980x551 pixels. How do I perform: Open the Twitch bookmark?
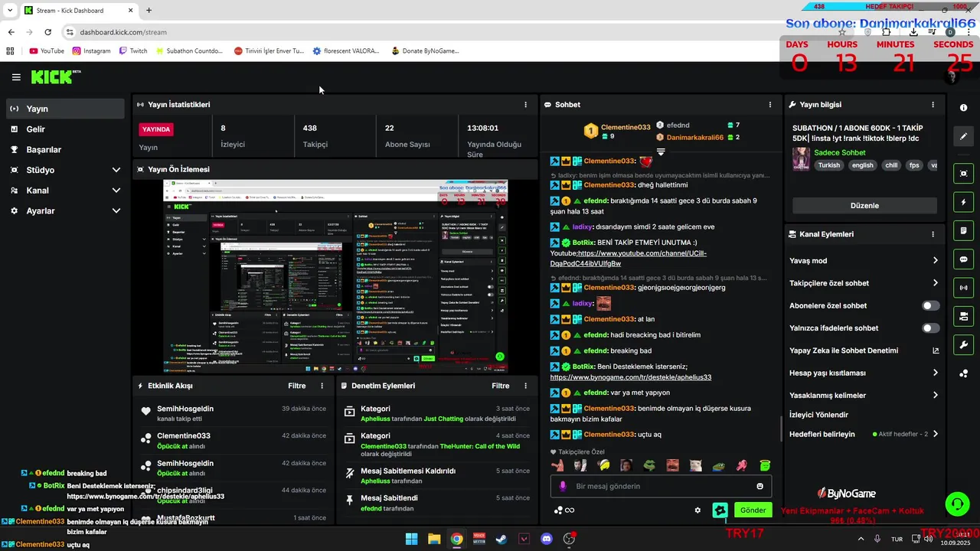click(x=133, y=51)
